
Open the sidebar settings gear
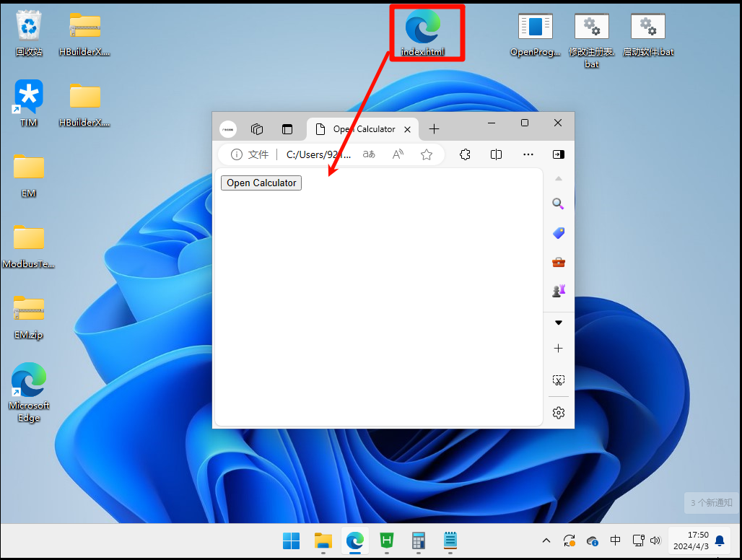coord(559,413)
